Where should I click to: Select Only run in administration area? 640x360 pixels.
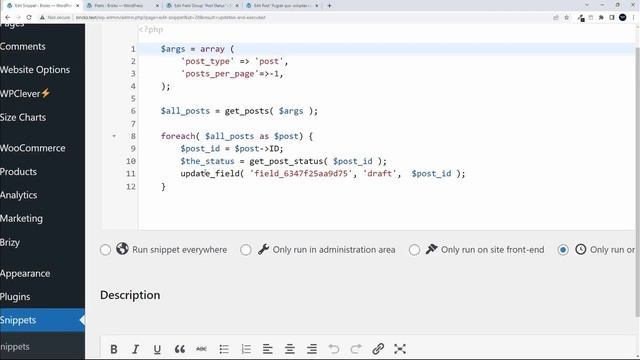(246, 250)
